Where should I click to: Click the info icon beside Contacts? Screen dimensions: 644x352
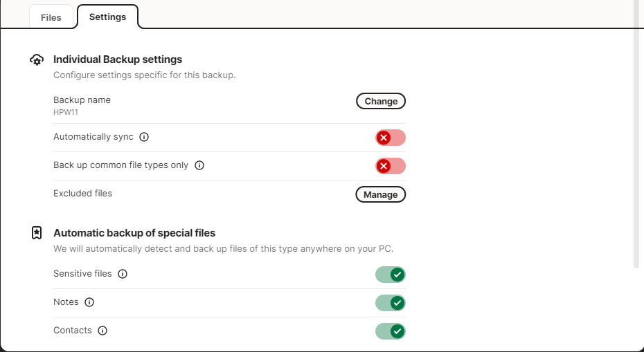102,331
